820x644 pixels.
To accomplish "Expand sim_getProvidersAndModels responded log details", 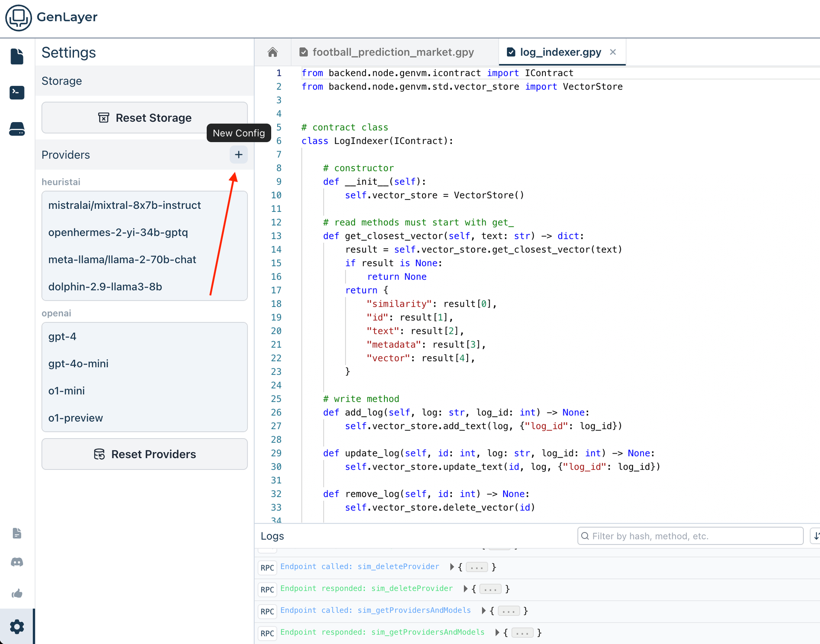I will [497, 632].
